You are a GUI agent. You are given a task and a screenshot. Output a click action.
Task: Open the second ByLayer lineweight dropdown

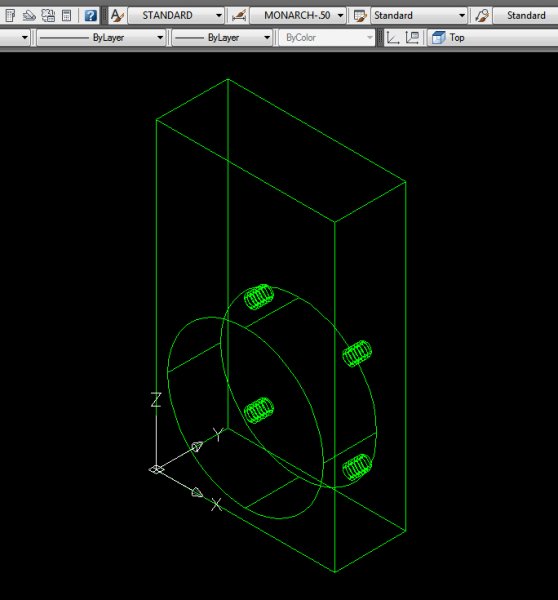(222, 38)
